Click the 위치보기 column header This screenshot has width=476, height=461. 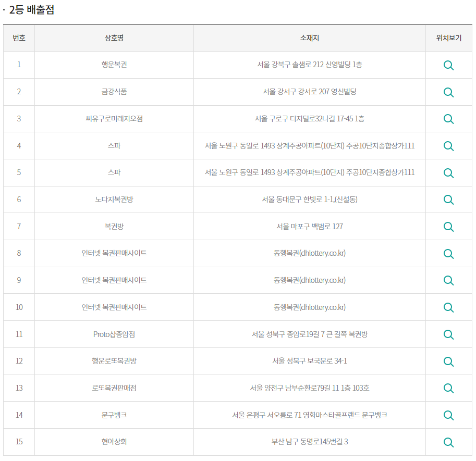449,38
